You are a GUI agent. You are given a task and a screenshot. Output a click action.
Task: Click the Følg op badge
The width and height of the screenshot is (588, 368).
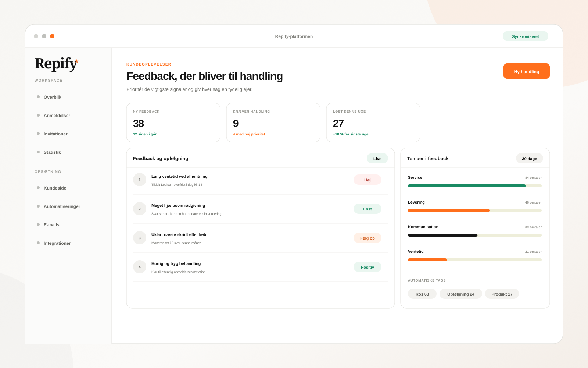[x=367, y=238]
